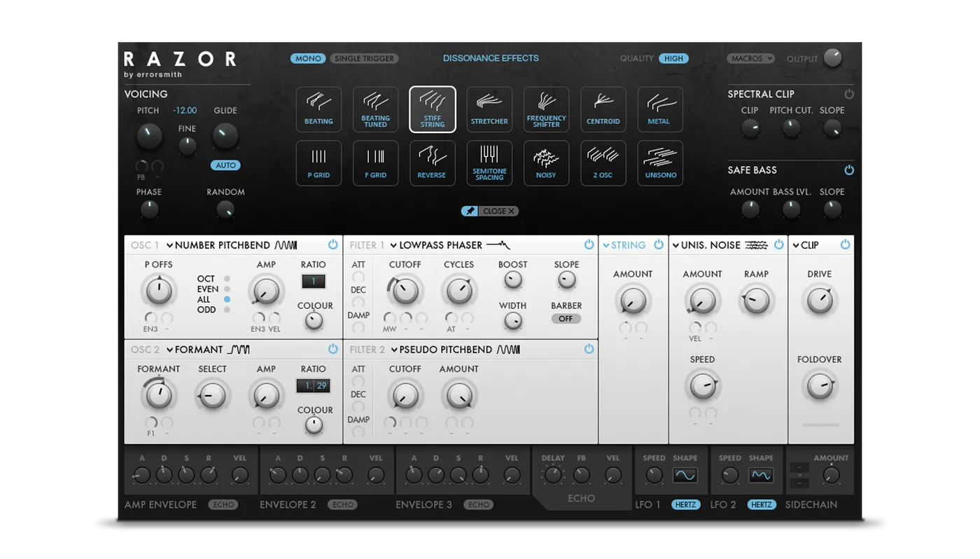Click the Foldover knob
This screenshot has height=559, width=980.
[820, 386]
